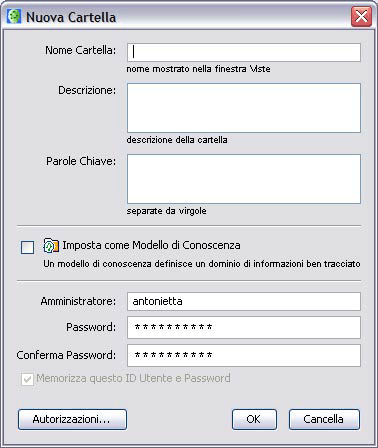Click the green application icon in title bar

14,16
